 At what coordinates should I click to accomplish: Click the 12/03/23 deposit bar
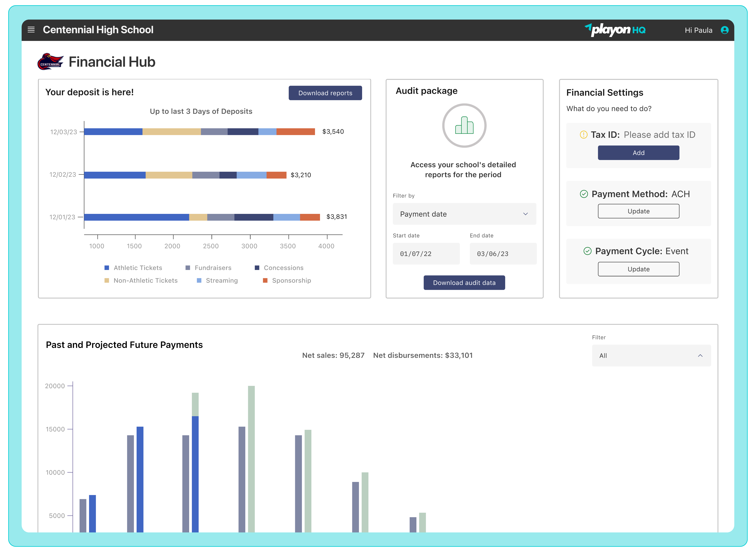click(x=199, y=132)
